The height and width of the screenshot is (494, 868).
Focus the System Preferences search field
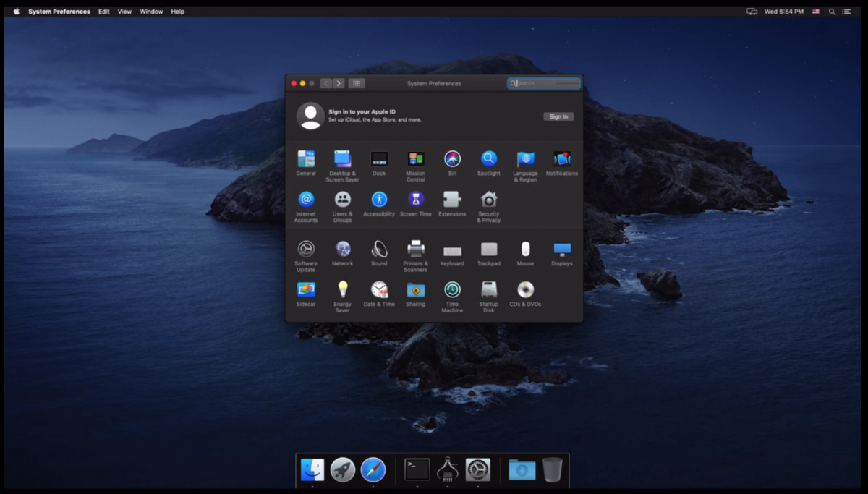pos(544,83)
